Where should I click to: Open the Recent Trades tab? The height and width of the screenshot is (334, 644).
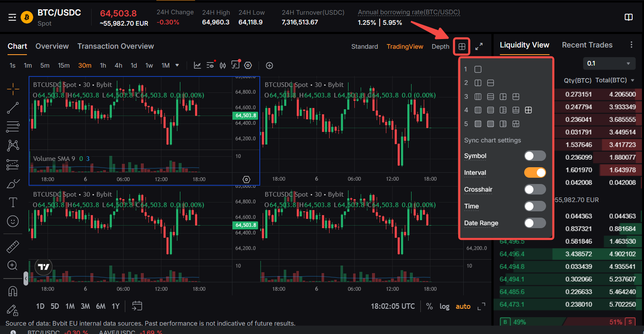(x=587, y=45)
